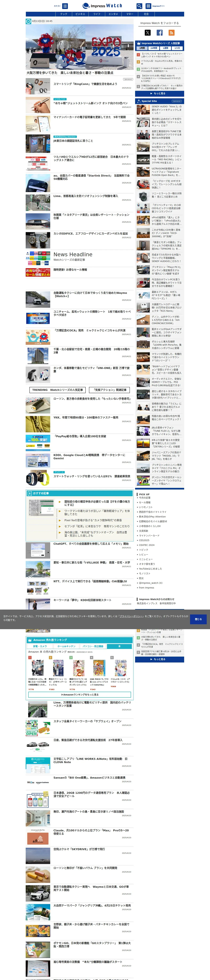Open the NTT 超高精細映像 AI推論LSI article
The width and height of the screenshot is (210, 980).
coord(90,581)
